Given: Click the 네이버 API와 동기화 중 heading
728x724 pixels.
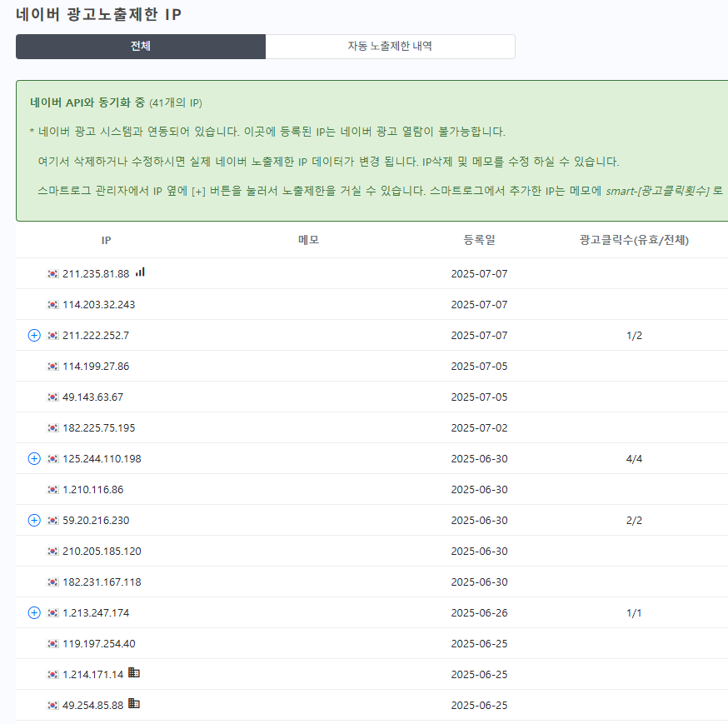Looking at the screenshot, I should point(87,102).
